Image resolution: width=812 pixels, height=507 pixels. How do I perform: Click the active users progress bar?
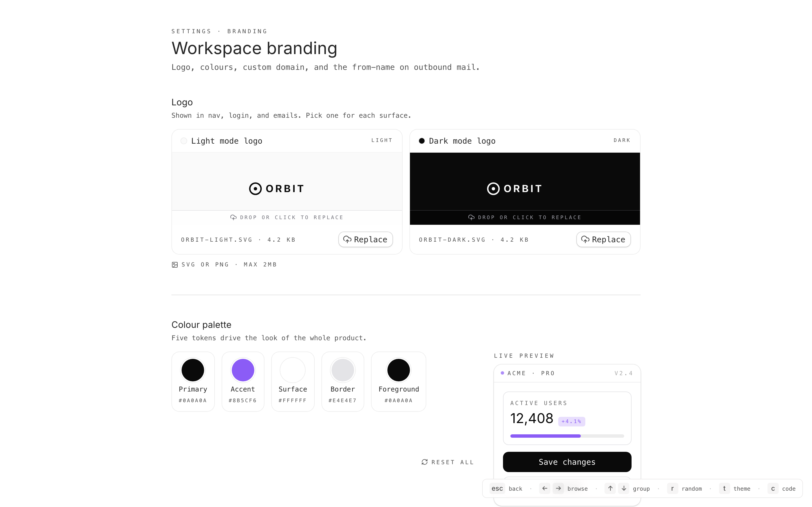tap(567, 436)
